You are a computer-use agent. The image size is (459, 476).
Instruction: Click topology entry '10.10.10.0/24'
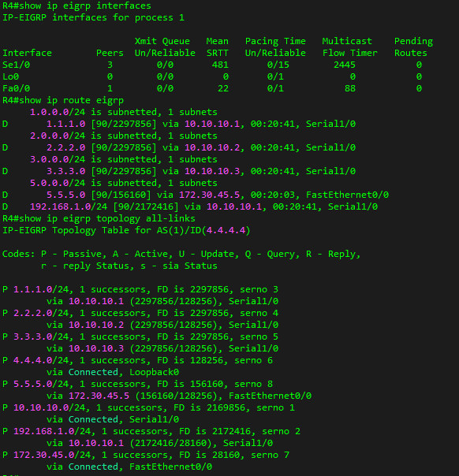click(x=49, y=408)
